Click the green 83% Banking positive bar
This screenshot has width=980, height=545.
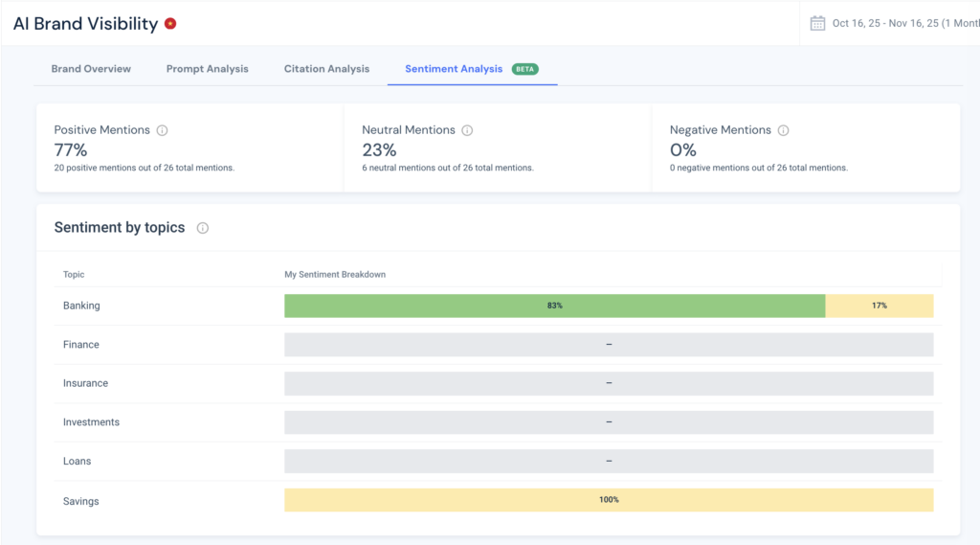(554, 306)
